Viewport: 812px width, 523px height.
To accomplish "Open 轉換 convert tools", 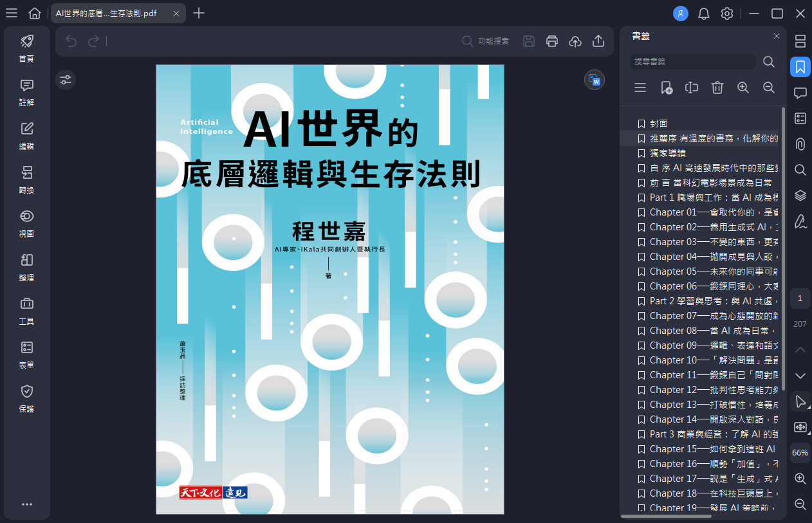I will (26, 180).
